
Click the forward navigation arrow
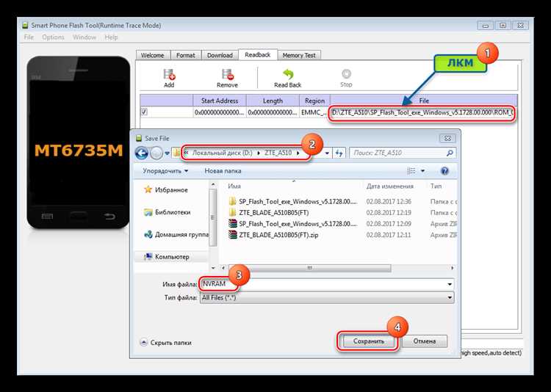click(156, 153)
